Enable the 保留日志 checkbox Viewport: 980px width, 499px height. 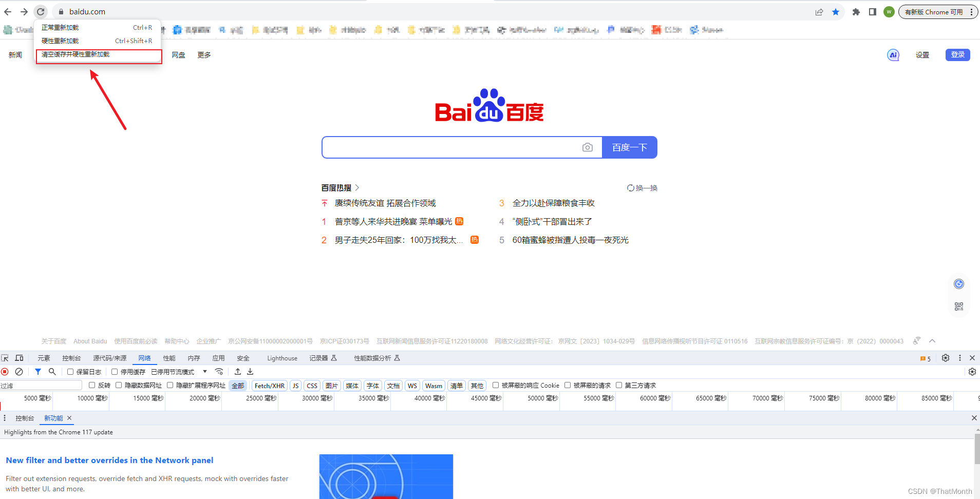point(70,372)
